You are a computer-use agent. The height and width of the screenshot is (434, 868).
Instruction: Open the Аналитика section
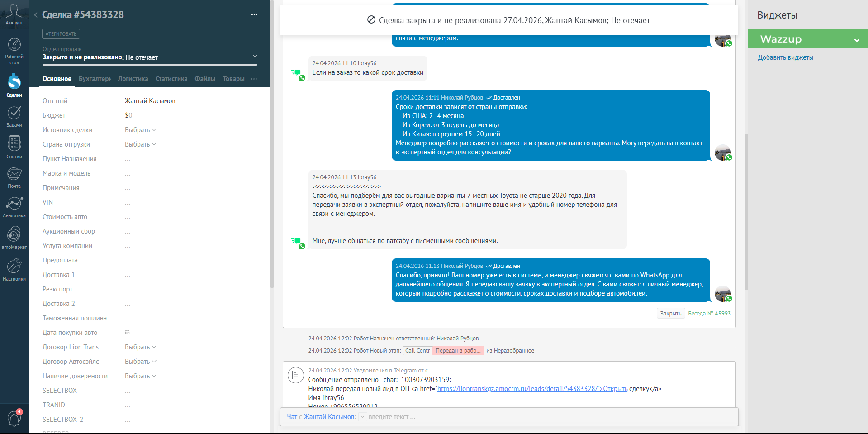click(14, 207)
